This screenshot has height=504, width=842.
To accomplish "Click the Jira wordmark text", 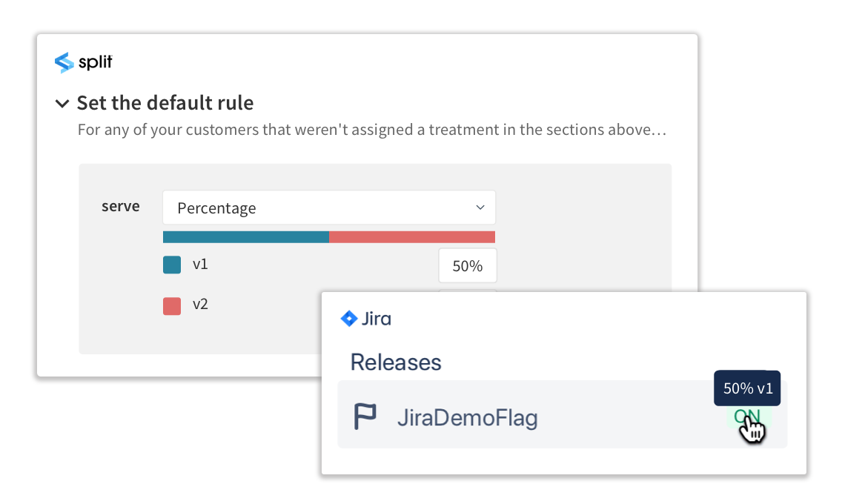I will pos(378,319).
